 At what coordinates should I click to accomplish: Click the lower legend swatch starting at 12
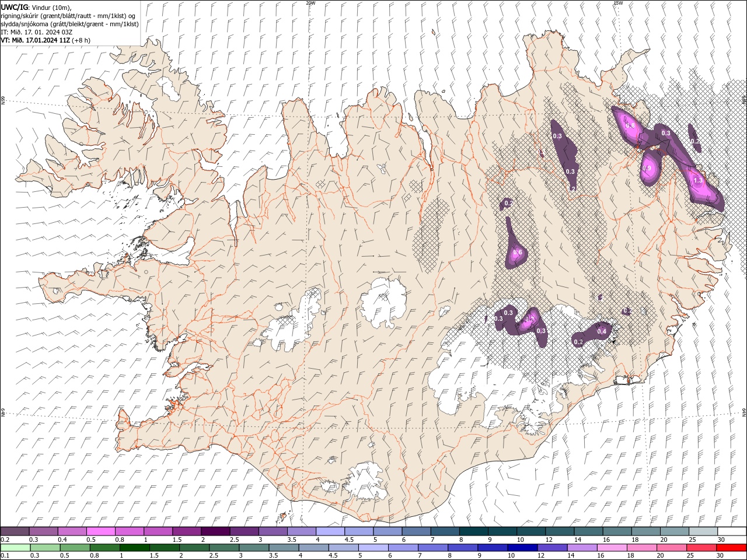point(553,547)
